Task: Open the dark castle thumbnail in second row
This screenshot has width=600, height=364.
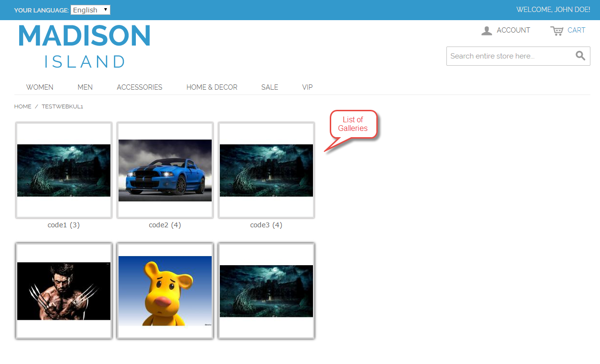Action: click(266, 291)
